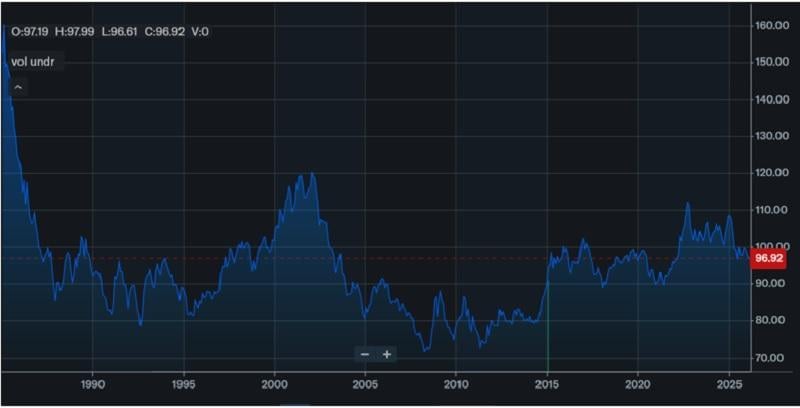The height and width of the screenshot is (408, 800).
Task: Click the 2020 label on time axis
Action: [638, 384]
